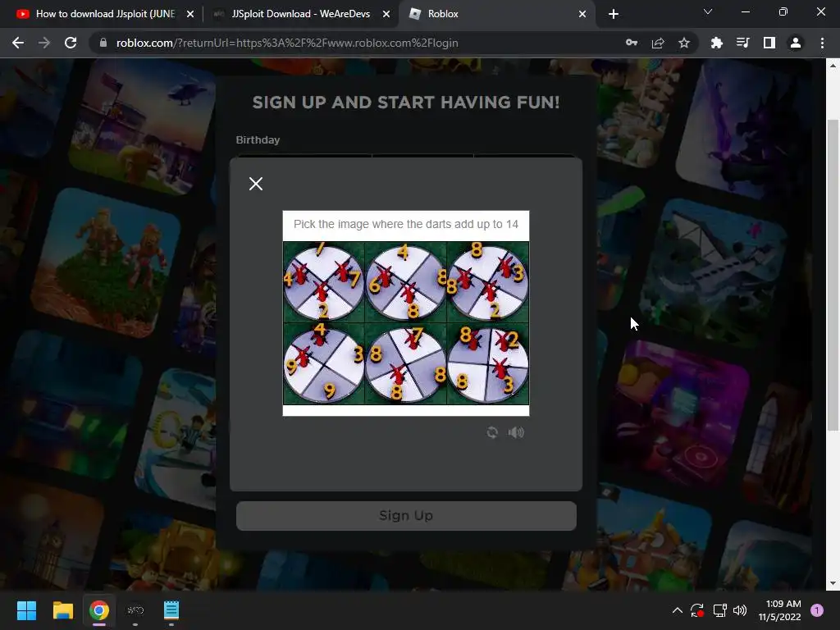Close the WeAreDevs tab
The image size is (840, 630).
tap(386, 14)
